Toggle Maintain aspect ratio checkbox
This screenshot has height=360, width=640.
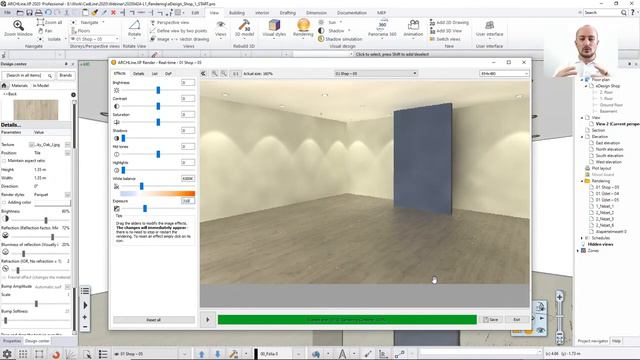[4, 161]
